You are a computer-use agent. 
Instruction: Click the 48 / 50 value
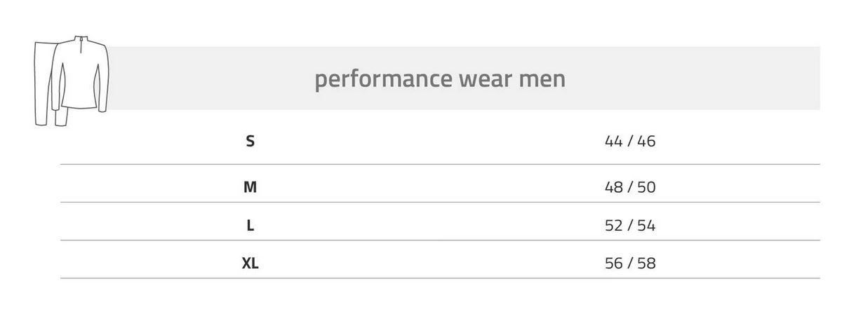point(630,187)
